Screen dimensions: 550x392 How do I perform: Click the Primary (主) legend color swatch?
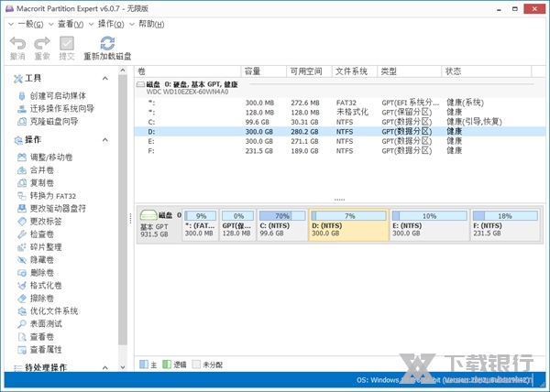tap(144, 365)
